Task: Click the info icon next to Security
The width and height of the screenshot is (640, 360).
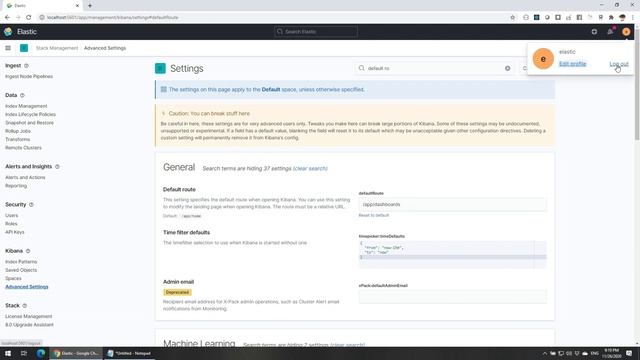Action: coord(31,204)
